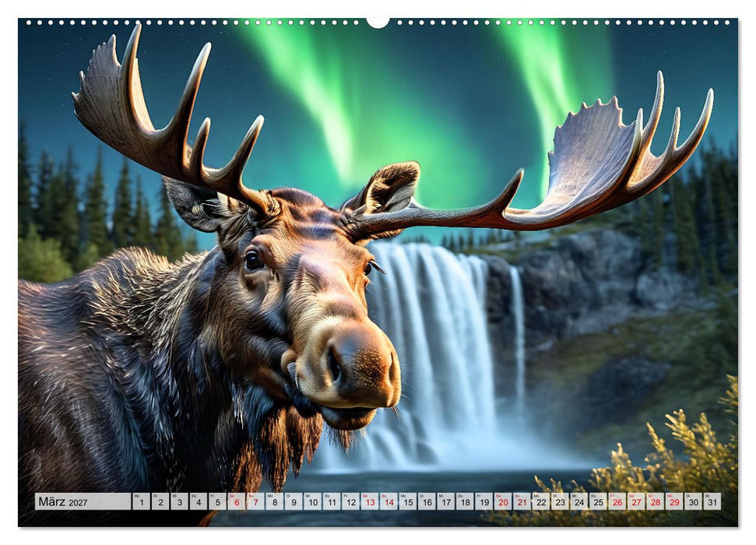The width and height of the screenshot is (756, 545).
Task: Choose day 10 in the date row
Action: (313, 501)
